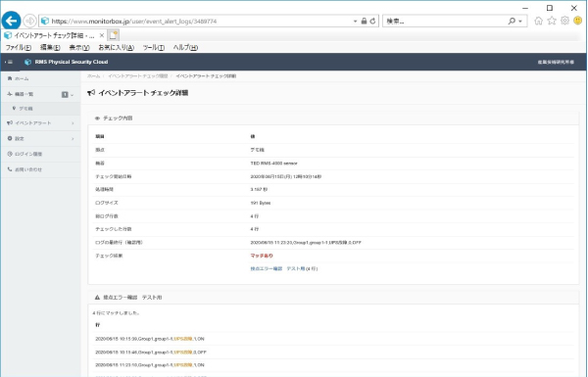588x377 pixels.
Task: Click the warning triangle icon in match panel
Action: pos(97,297)
